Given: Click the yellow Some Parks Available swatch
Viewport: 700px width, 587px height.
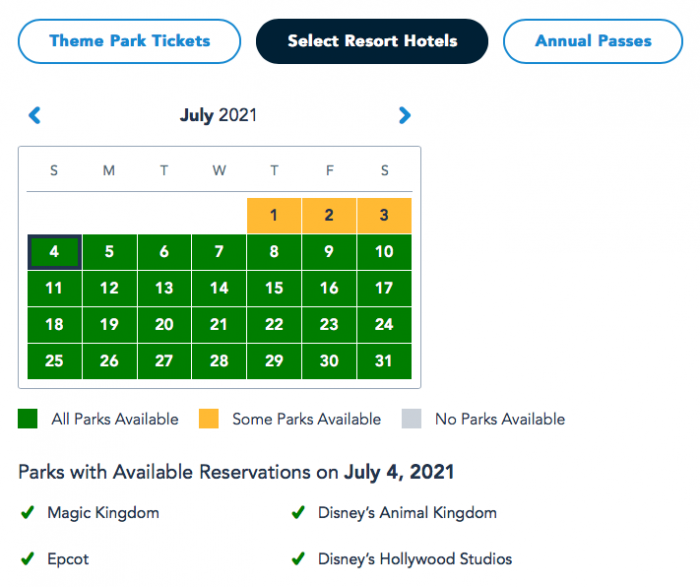Looking at the screenshot, I should [x=209, y=419].
